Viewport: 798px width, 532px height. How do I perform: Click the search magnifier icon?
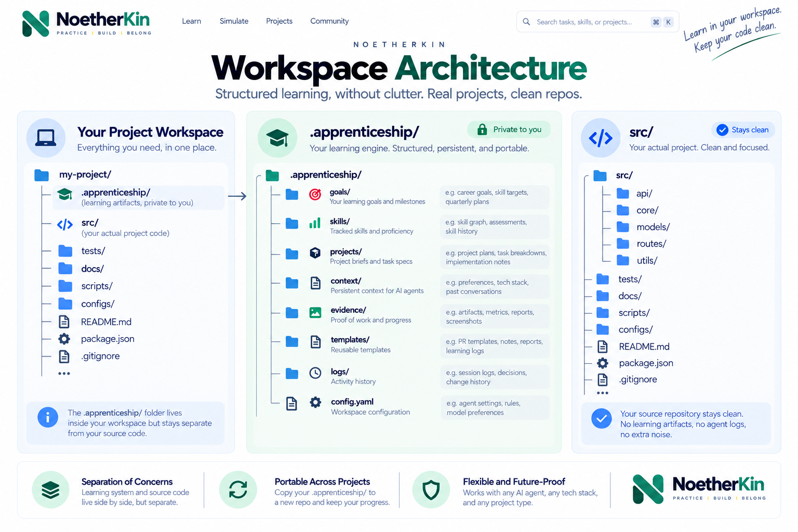coord(526,22)
